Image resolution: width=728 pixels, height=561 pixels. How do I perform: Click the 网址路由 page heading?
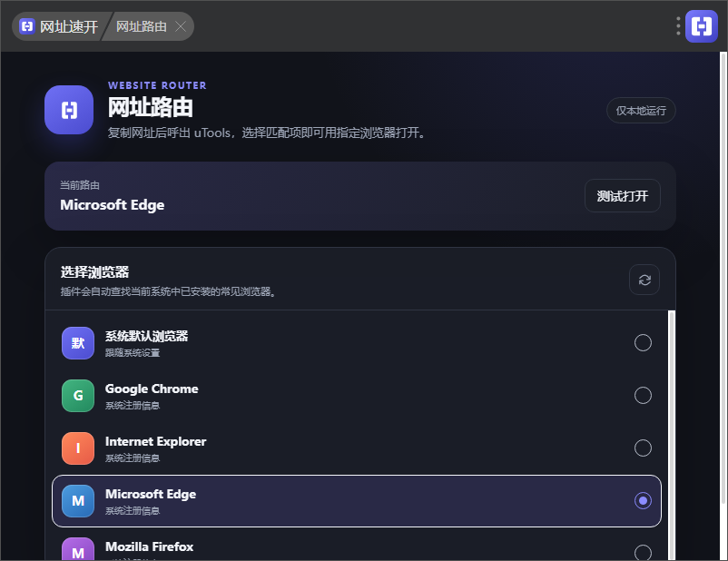151,107
